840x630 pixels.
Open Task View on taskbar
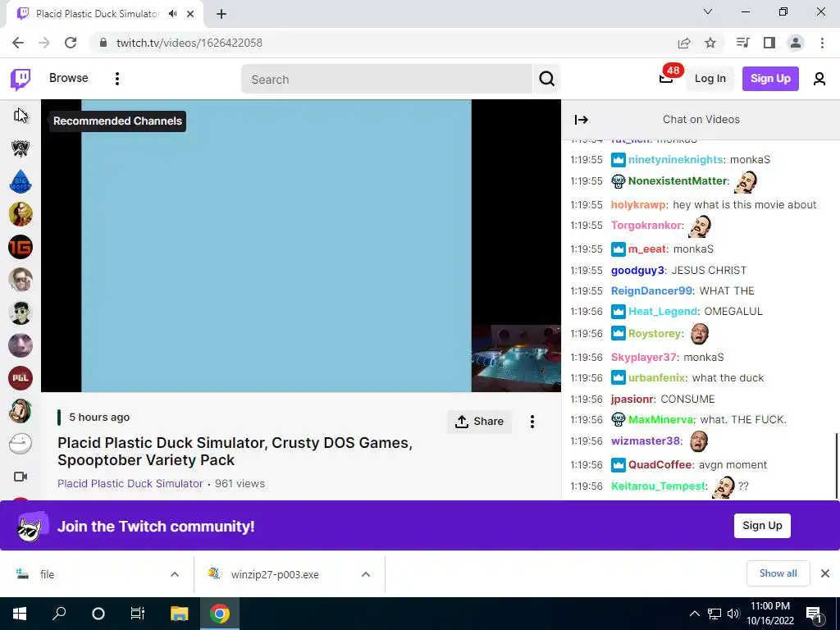point(138,614)
